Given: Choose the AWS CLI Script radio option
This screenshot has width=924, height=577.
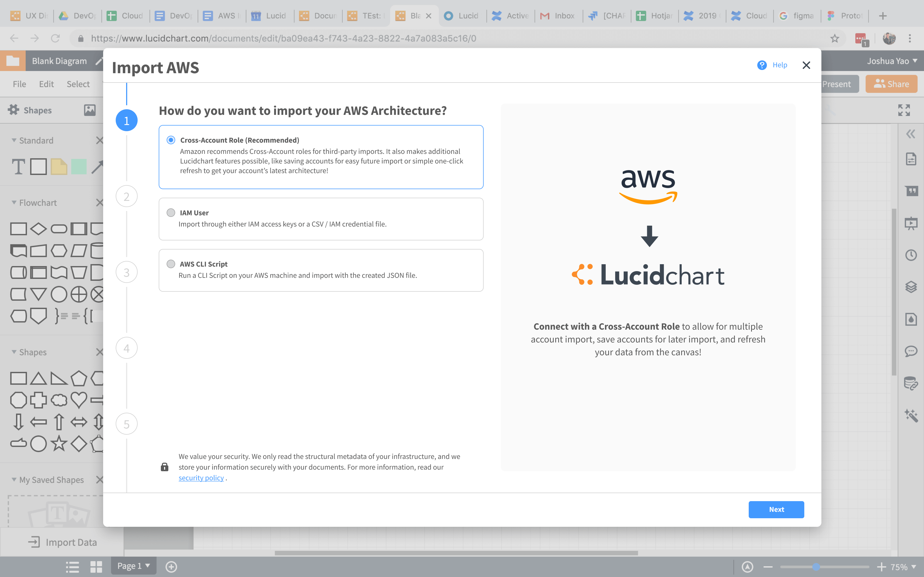Looking at the screenshot, I should point(171,264).
